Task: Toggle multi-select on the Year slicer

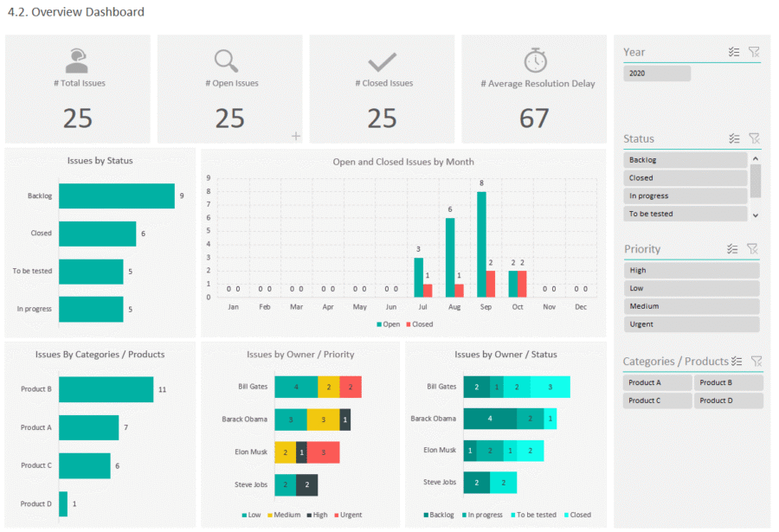Action: (x=734, y=52)
